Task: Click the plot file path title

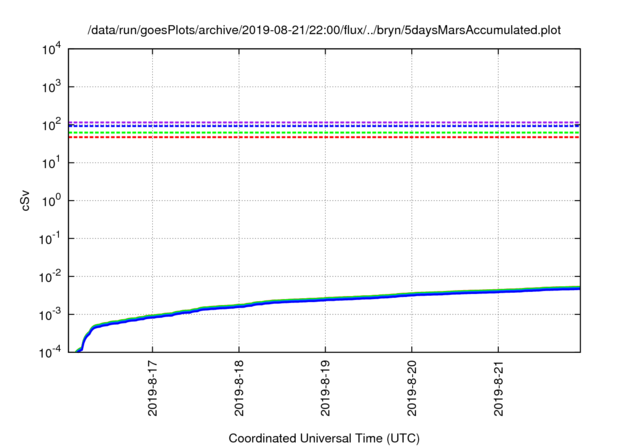Action: pos(324,30)
